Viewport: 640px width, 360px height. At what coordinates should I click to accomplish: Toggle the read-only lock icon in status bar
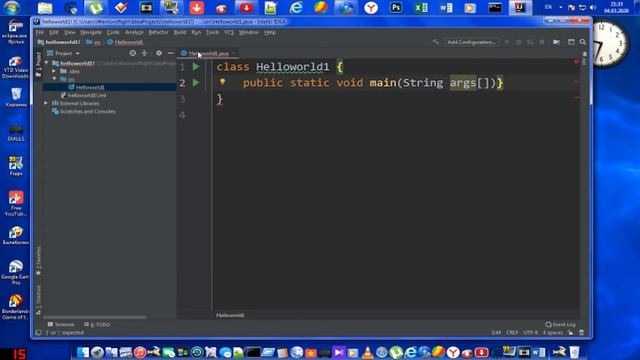570,333
